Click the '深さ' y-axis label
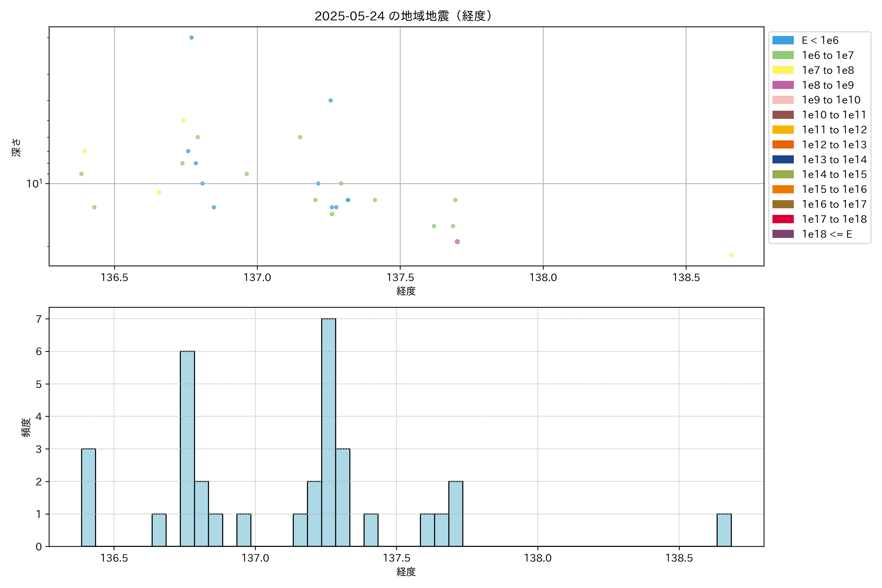 (16, 147)
